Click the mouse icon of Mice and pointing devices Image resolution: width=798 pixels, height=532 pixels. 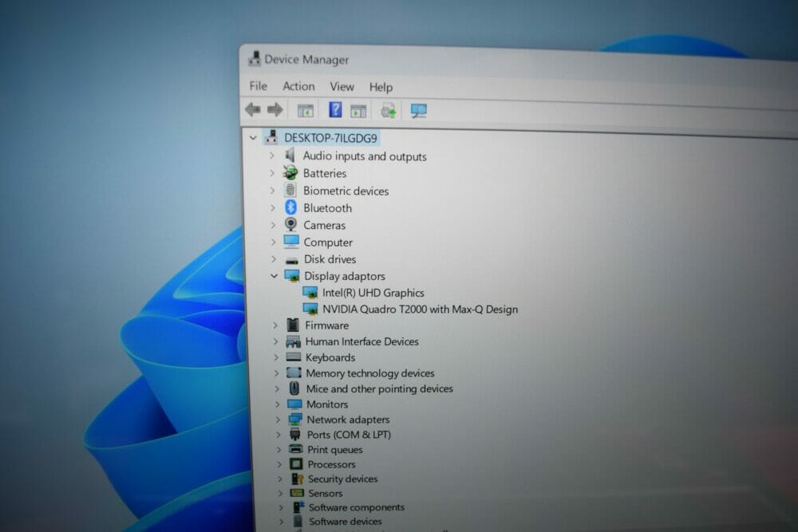click(294, 388)
